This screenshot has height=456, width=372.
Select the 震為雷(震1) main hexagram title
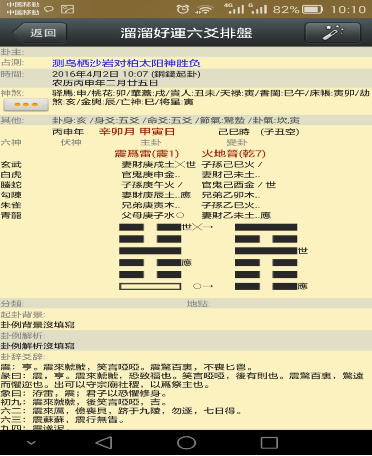click(x=147, y=154)
